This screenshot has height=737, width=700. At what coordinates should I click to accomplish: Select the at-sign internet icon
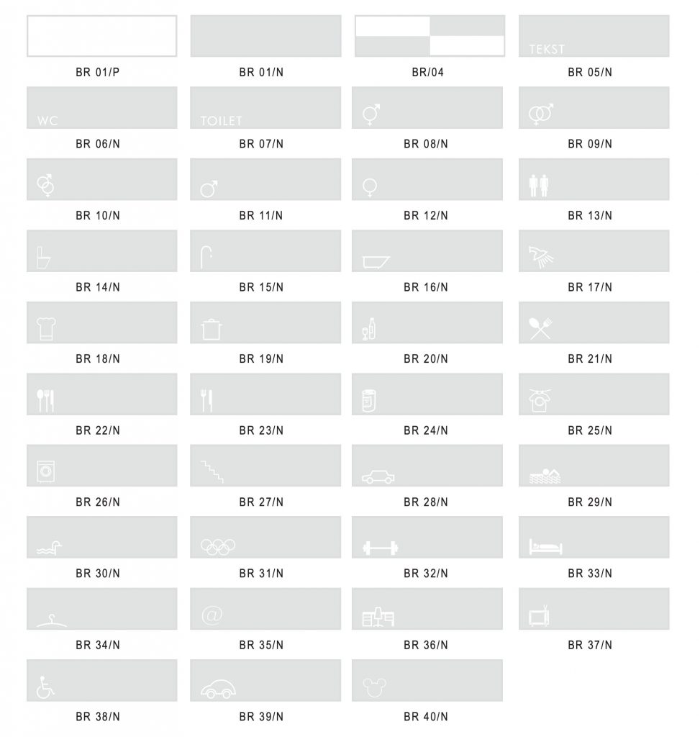212,615
